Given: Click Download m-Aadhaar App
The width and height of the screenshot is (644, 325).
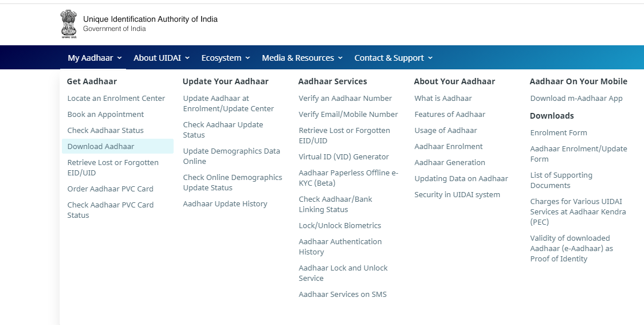Looking at the screenshot, I should (x=576, y=98).
